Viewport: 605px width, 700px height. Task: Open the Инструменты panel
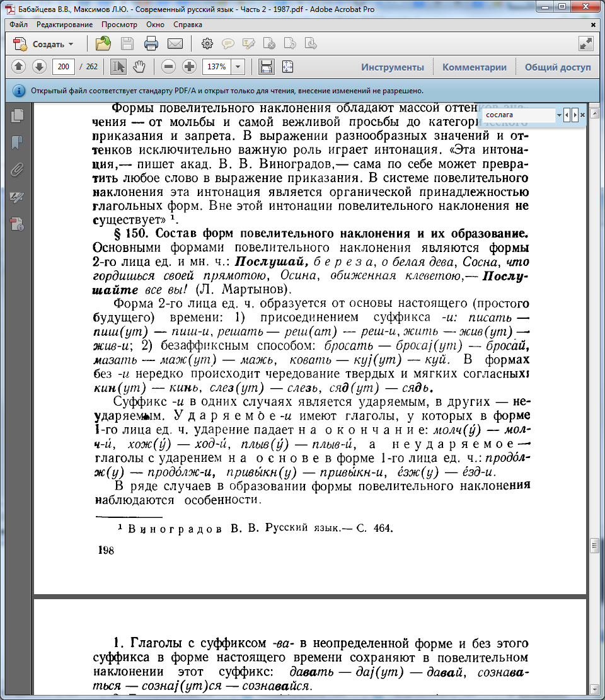click(393, 67)
